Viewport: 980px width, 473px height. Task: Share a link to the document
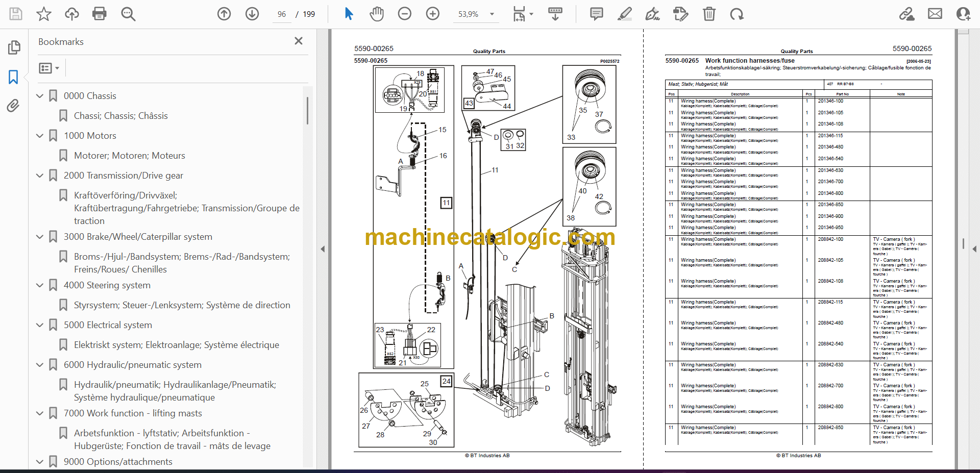pyautogui.click(x=907, y=14)
